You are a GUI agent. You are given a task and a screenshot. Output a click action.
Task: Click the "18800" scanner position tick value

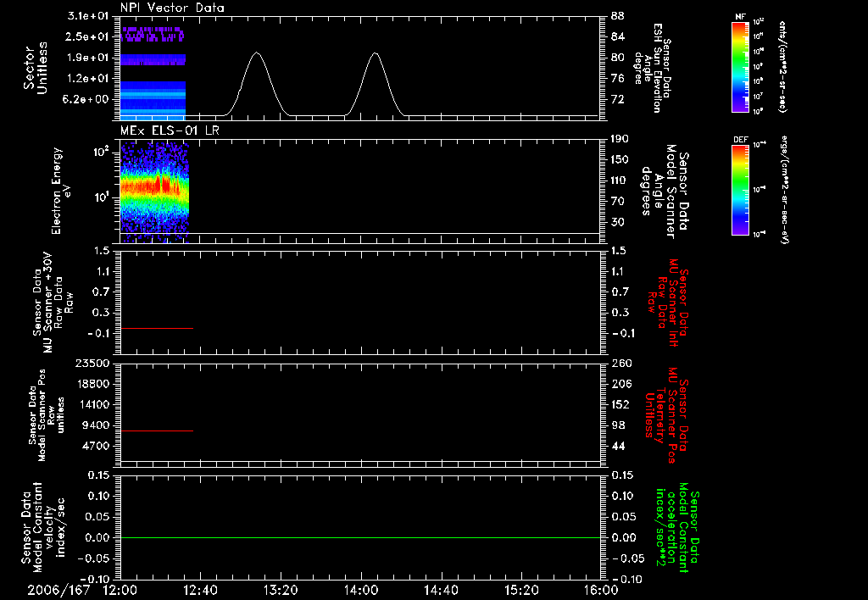coord(92,384)
